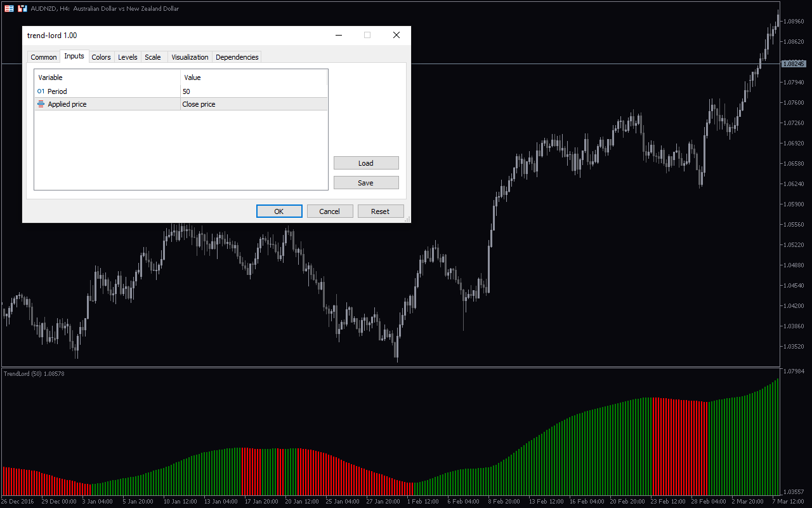Open the Close price value dropdown

pyautogui.click(x=254, y=104)
